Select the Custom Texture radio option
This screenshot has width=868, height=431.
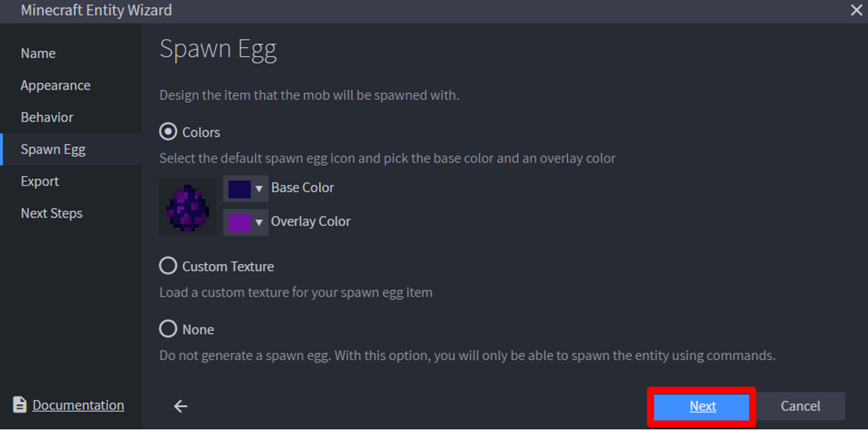(168, 266)
